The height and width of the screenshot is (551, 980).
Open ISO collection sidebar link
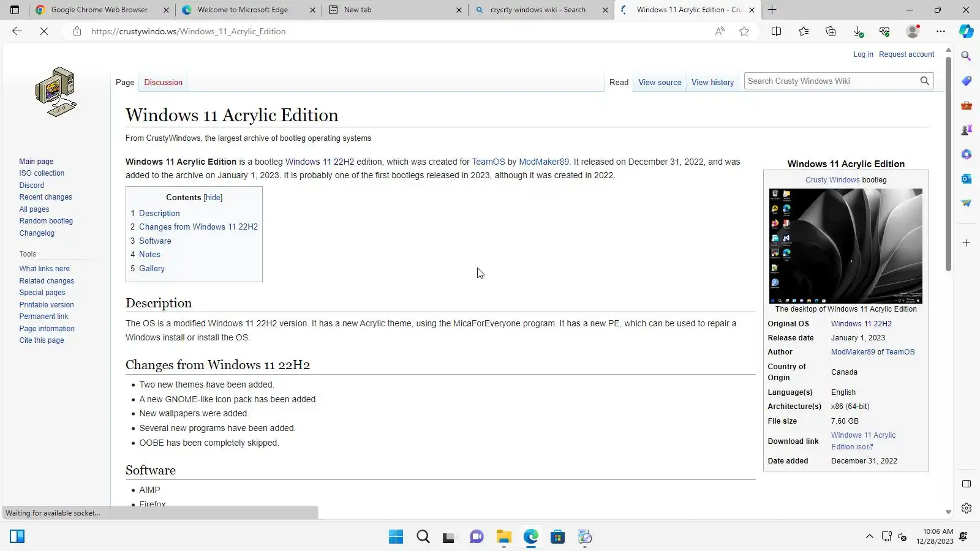coord(42,173)
